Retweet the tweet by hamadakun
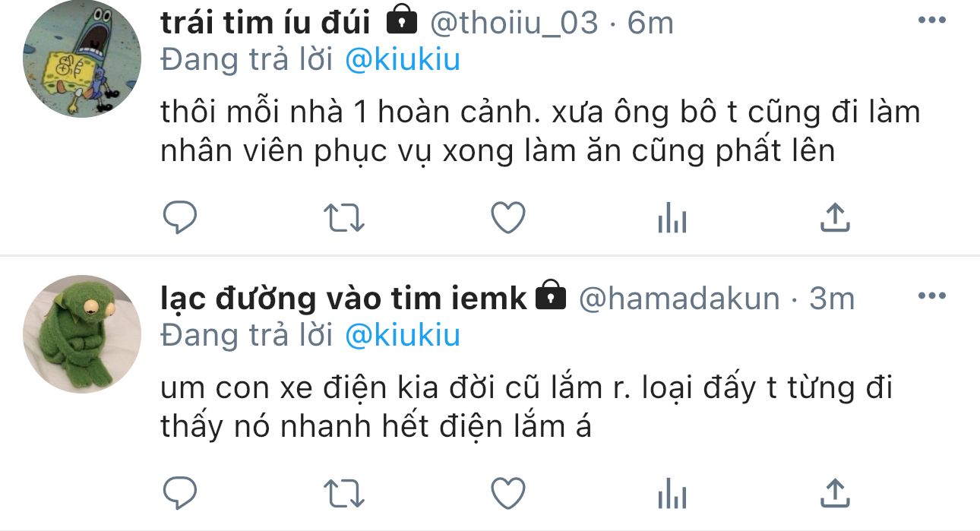 [344, 494]
